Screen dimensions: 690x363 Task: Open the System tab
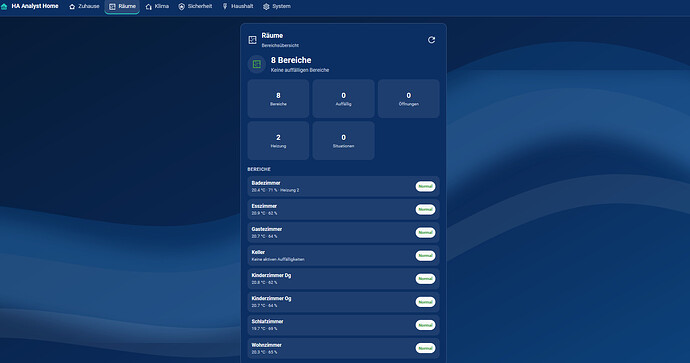277,7
